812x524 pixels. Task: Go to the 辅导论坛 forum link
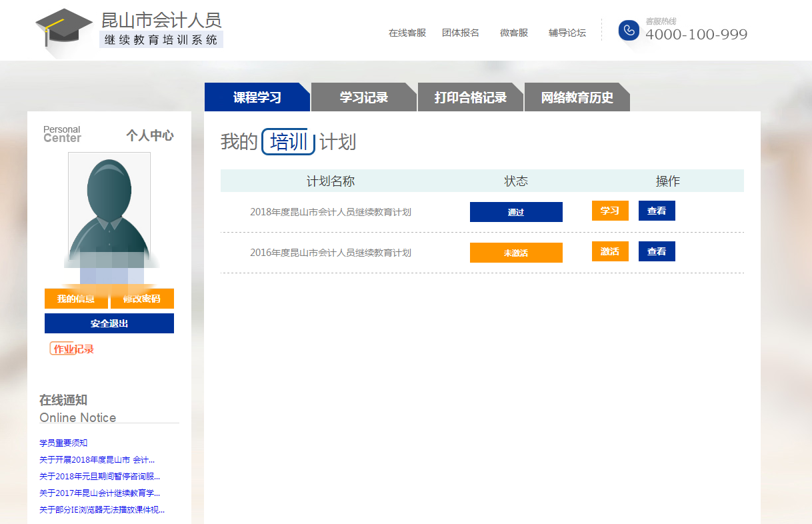tap(567, 33)
